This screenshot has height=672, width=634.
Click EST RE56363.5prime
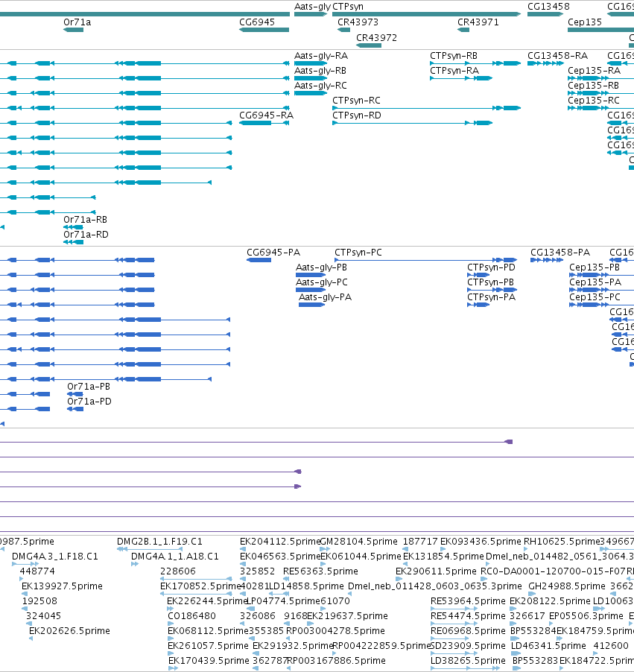[320, 571]
